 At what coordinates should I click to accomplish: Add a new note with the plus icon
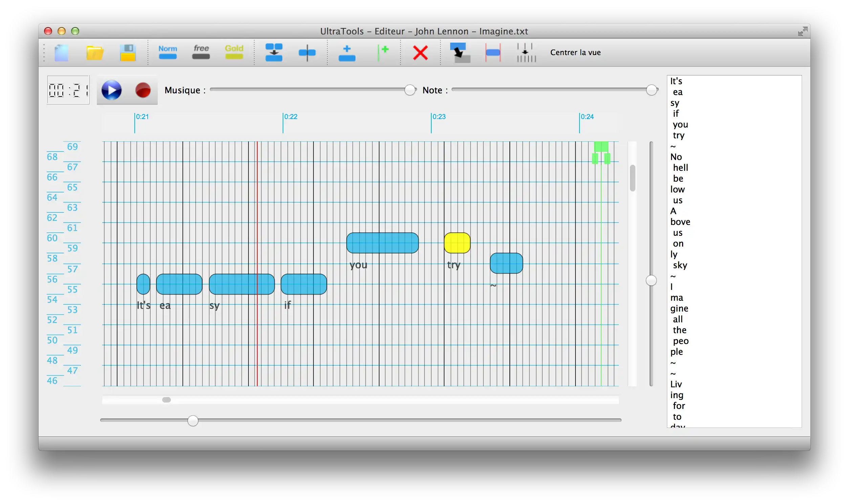point(347,53)
